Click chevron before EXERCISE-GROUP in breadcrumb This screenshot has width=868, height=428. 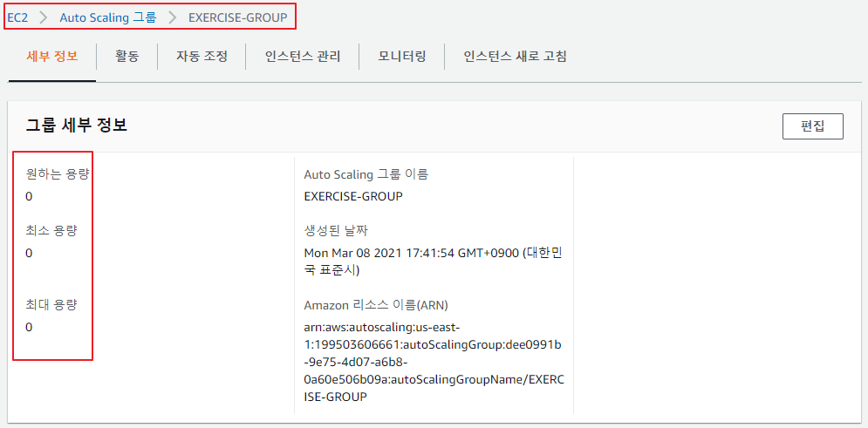pos(173,17)
